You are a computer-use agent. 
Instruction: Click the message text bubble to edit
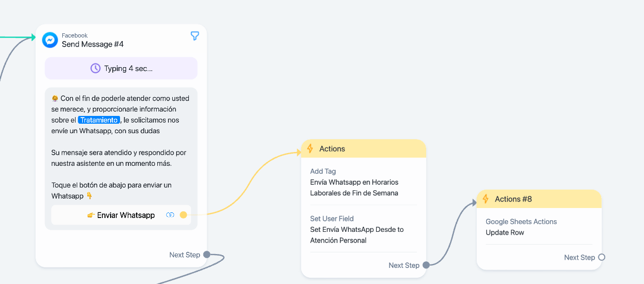(121, 148)
